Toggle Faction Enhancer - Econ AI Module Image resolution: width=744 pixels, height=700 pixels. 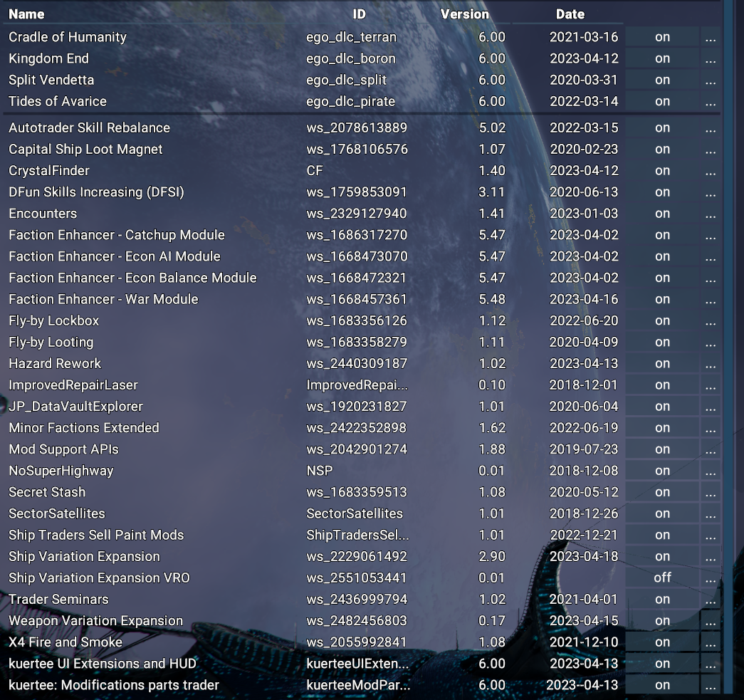pyautogui.click(x=662, y=256)
